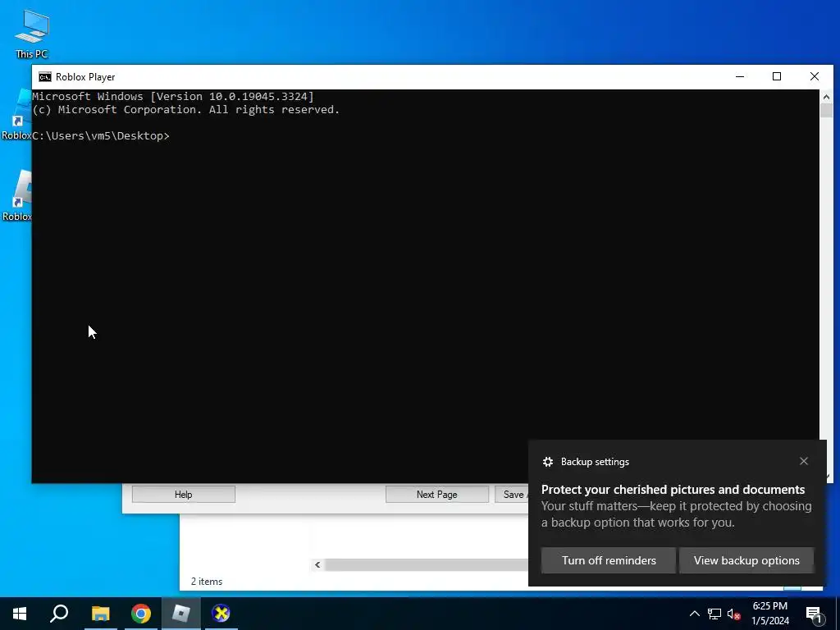The width and height of the screenshot is (840, 630).
Task: Minimize the Roblox Player console window
Action: pos(740,76)
